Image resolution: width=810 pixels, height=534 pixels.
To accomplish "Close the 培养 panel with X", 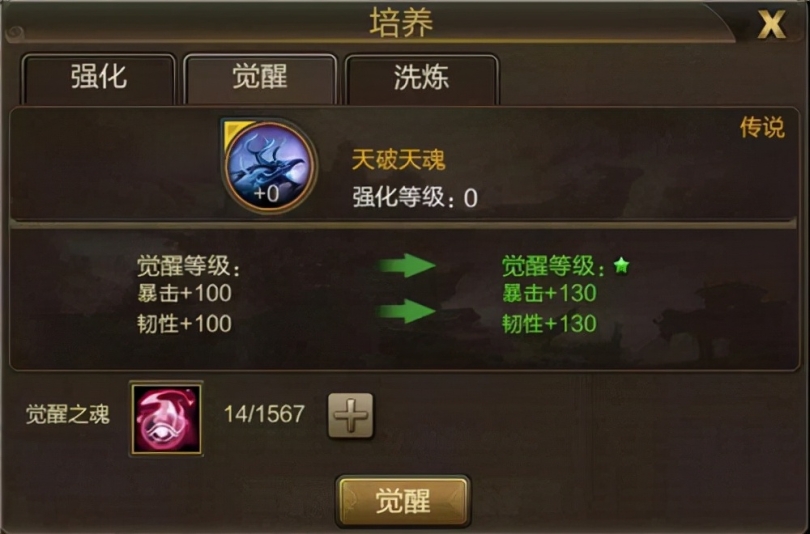I will [771, 24].
